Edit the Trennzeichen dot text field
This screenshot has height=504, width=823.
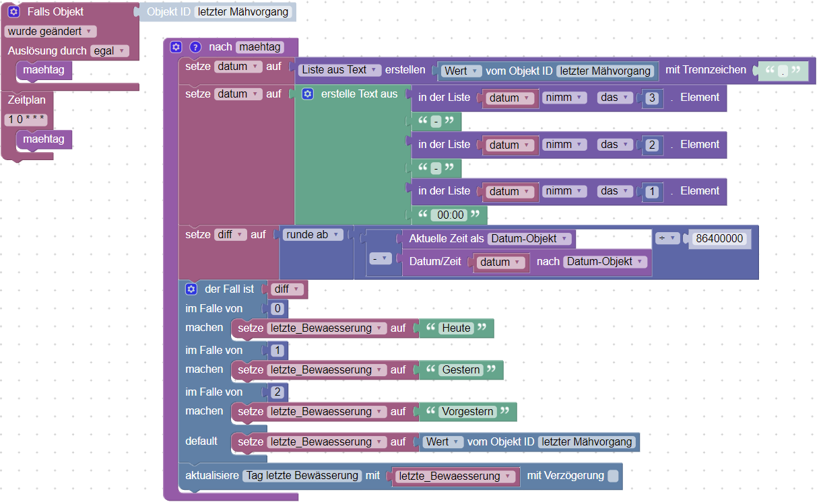782,71
